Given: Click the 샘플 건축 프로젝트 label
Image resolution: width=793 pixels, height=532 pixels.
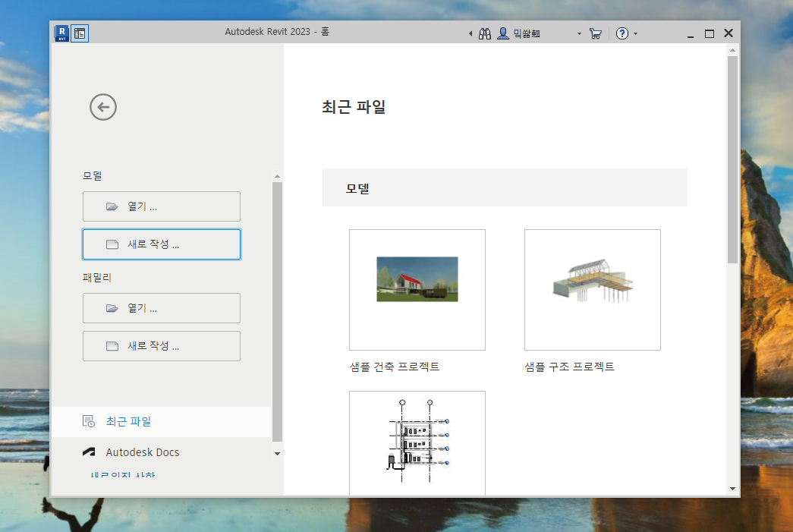Looking at the screenshot, I should click(395, 367).
